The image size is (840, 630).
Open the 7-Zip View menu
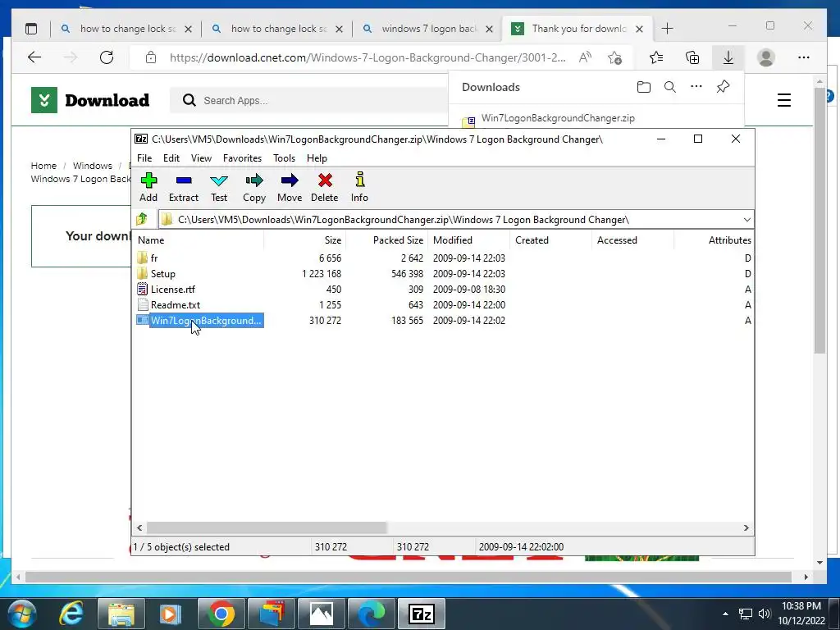(202, 158)
